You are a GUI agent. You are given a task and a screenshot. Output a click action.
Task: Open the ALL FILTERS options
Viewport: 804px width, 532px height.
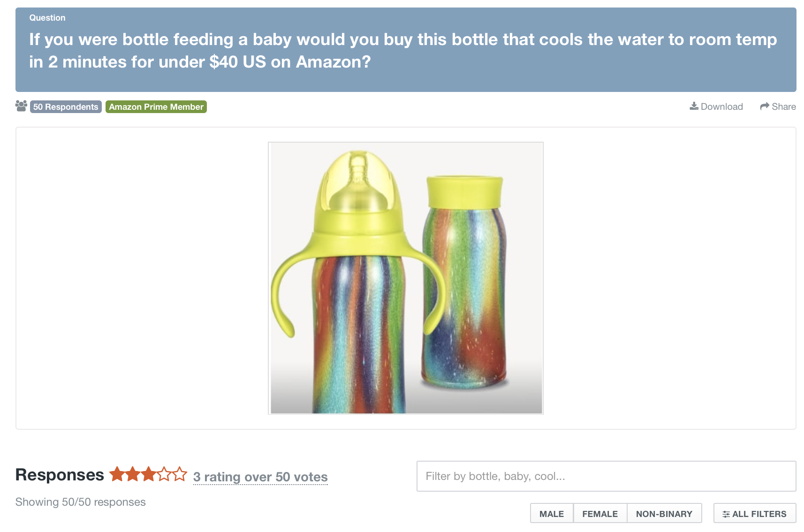754,514
